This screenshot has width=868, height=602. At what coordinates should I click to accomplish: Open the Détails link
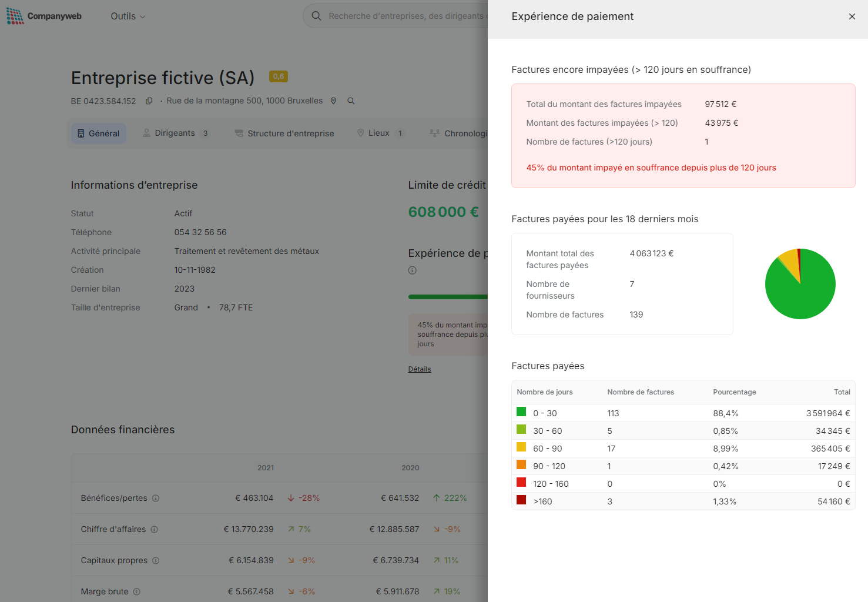click(420, 369)
